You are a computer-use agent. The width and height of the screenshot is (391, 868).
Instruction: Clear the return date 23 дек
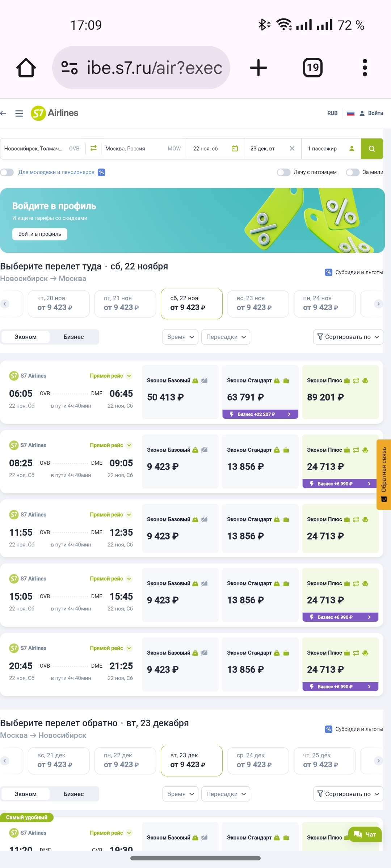[x=292, y=149]
